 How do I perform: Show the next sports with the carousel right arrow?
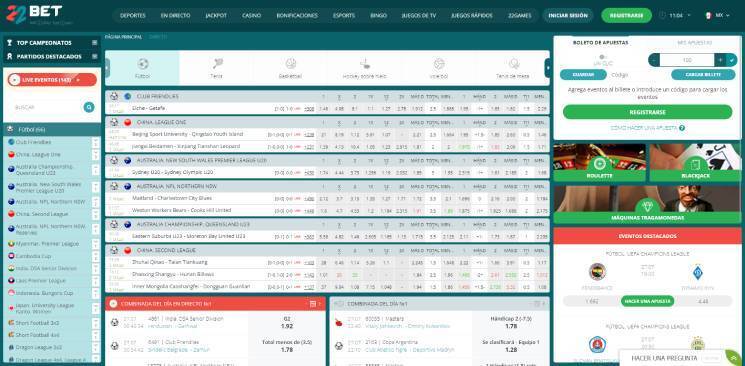click(x=547, y=68)
